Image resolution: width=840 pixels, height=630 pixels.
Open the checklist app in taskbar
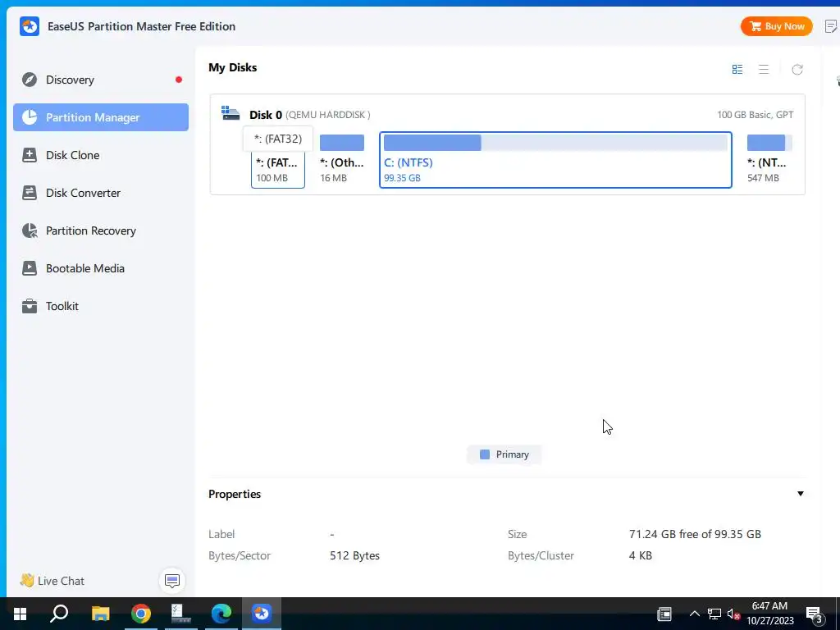point(180,614)
